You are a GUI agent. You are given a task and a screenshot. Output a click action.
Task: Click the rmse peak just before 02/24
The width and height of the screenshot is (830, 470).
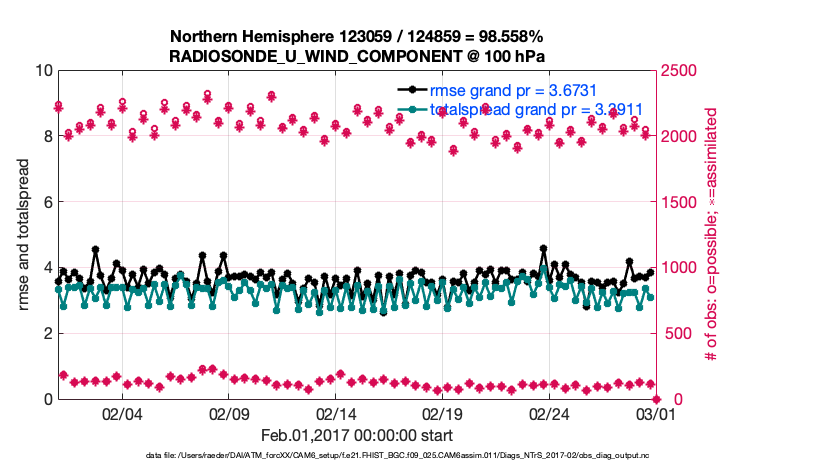click(x=543, y=248)
